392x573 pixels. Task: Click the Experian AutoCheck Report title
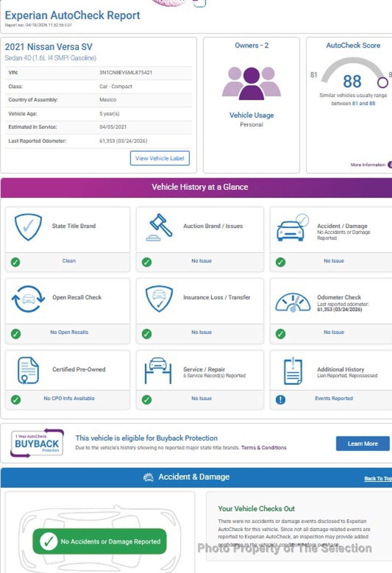(72, 15)
